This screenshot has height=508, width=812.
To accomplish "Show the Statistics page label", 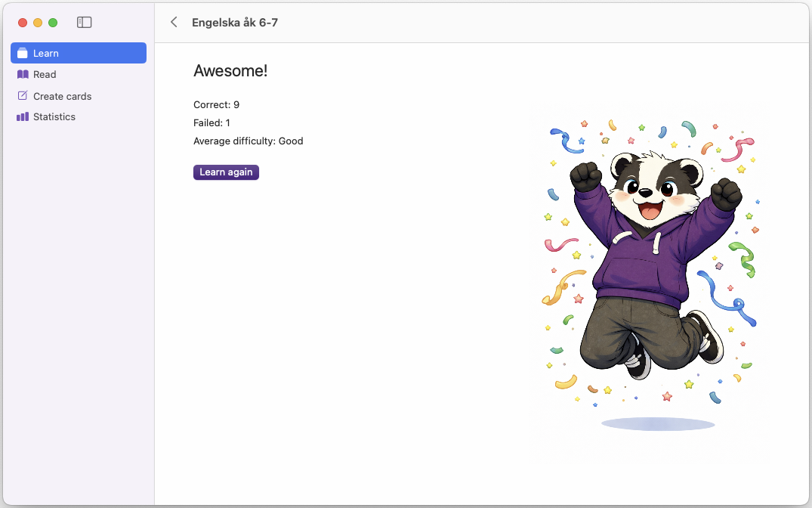I will click(54, 117).
